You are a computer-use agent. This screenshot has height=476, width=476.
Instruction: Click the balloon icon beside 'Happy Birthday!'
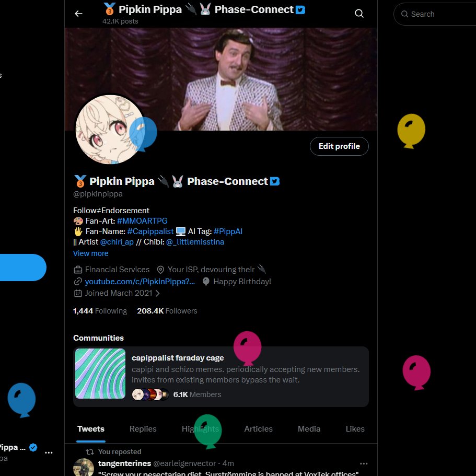[205, 281]
